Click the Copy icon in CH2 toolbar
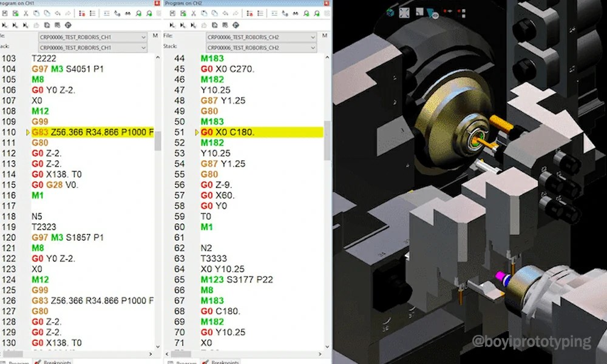The image size is (607, 364). 204,13
